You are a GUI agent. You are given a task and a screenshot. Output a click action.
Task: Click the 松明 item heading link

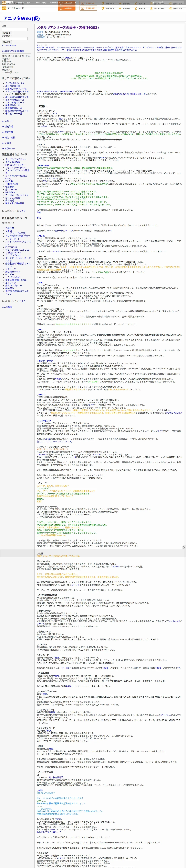pyautogui.click(x=41, y=553)
